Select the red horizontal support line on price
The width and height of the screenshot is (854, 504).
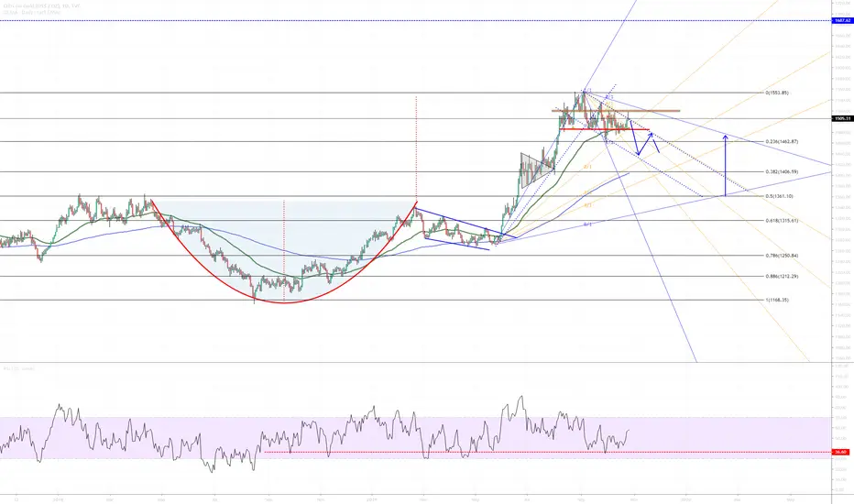[605, 129]
